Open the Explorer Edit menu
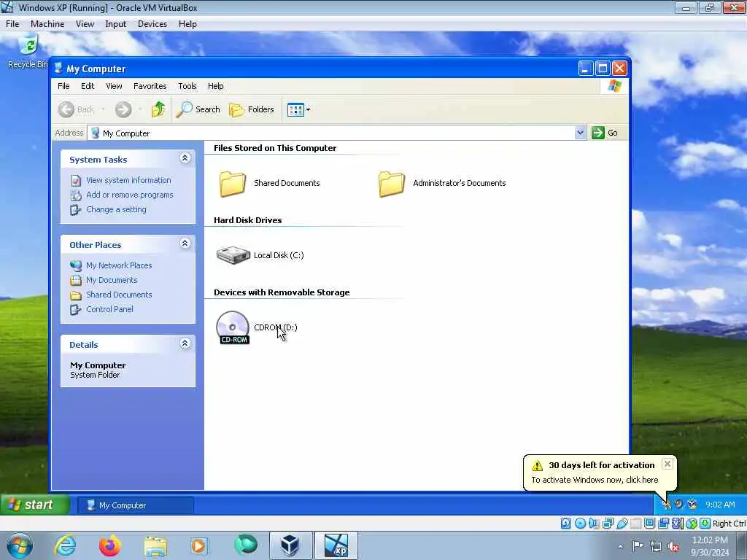This screenshot has height=560, width=747. coord(88,86)
